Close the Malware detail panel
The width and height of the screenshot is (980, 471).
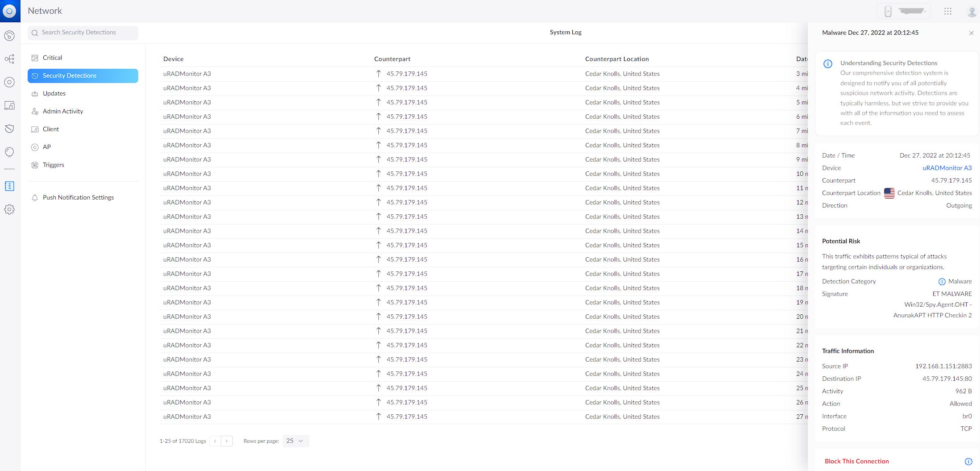tap(971, 33)
